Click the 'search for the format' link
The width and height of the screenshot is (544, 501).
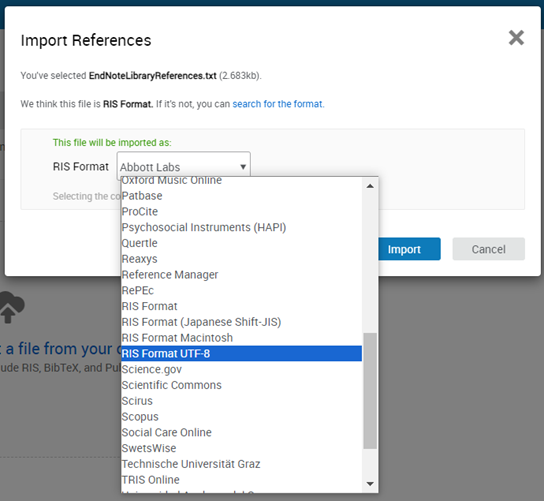(x=278, y=104)
